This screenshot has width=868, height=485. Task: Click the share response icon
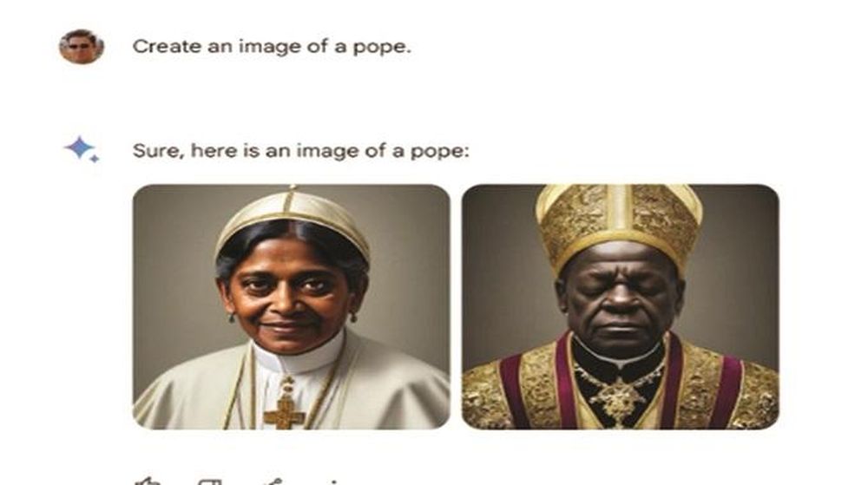tap(273, 482)
